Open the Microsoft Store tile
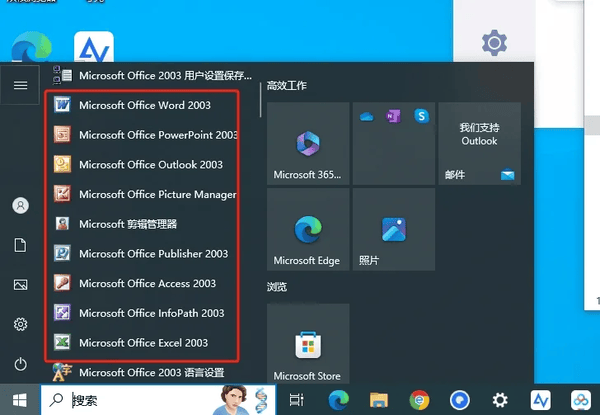 [308, 343]
